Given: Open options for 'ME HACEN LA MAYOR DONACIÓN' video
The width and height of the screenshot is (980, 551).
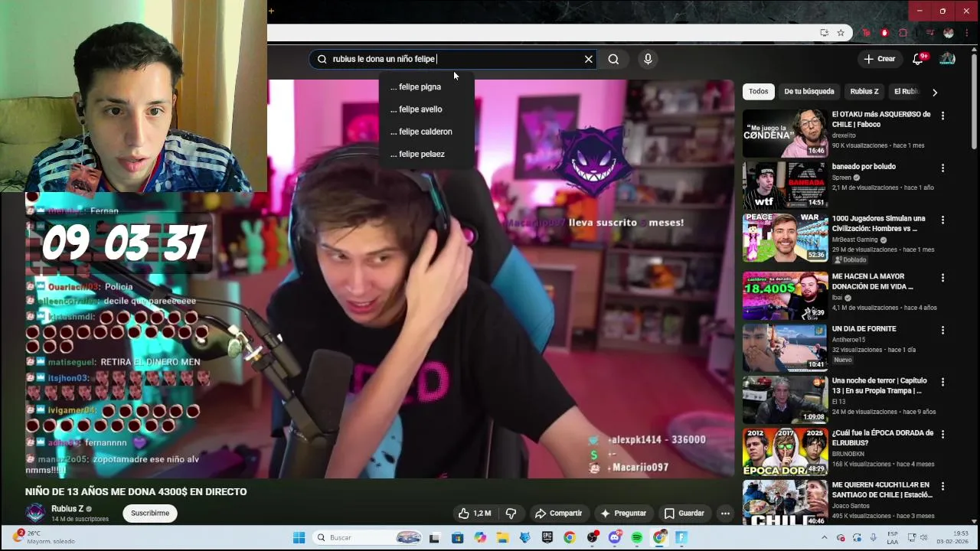Looking at the screenshot, I should click(x=942, y=278).
